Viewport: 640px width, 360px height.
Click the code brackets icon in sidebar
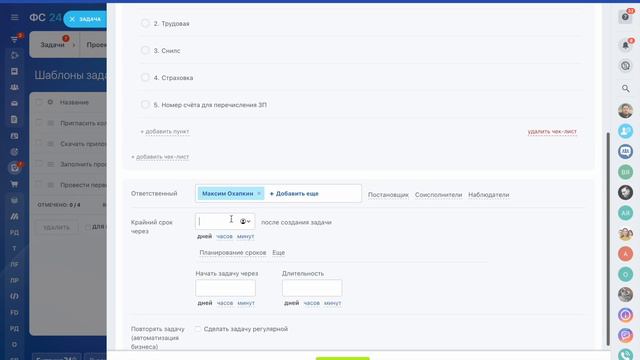pyautogui.click(x=14, y=296)
